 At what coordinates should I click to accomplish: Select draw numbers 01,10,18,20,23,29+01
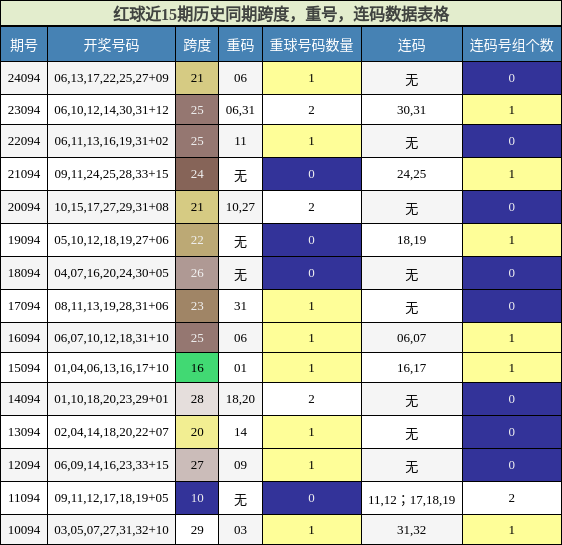click(x=111, y=399)
